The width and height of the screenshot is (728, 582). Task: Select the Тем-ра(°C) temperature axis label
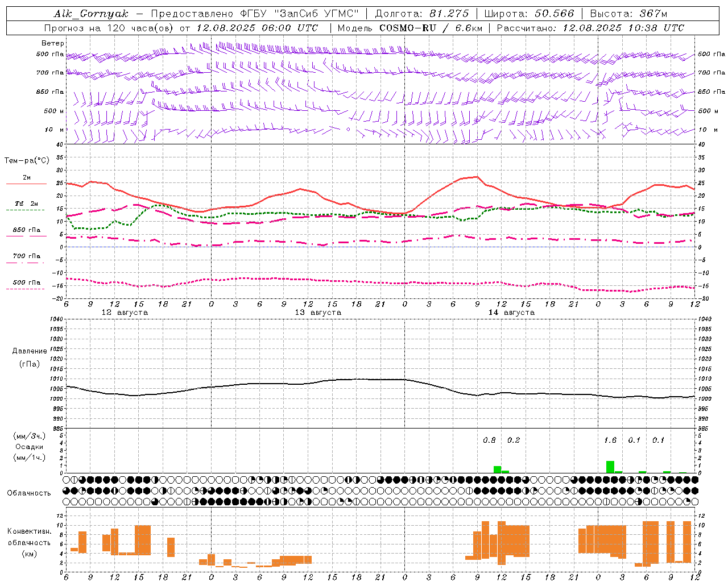point(27,161)
